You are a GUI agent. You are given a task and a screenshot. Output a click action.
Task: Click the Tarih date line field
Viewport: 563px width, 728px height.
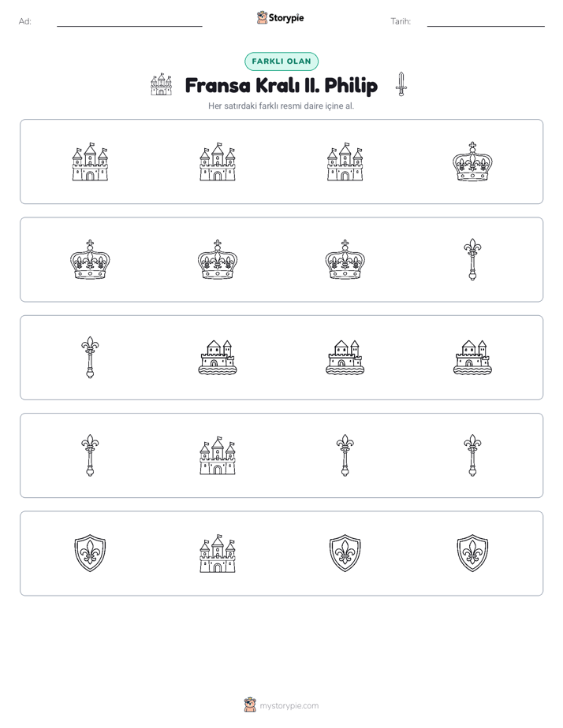point(486,22)
